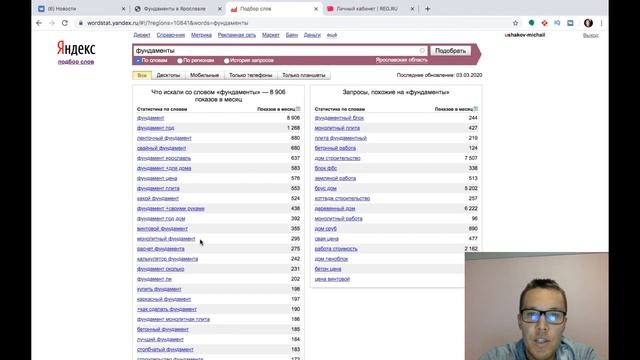Image resolution: width=640 pixels, height=360 pixels.
Task: Click the 'Выход' logout link
Action: coord(591,36)
